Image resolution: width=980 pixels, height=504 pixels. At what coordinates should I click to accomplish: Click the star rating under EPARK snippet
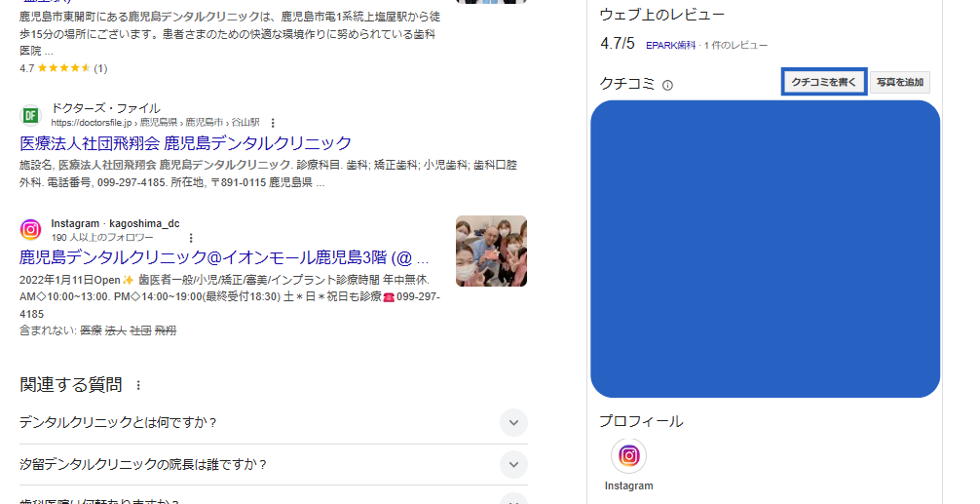[63, 68]
